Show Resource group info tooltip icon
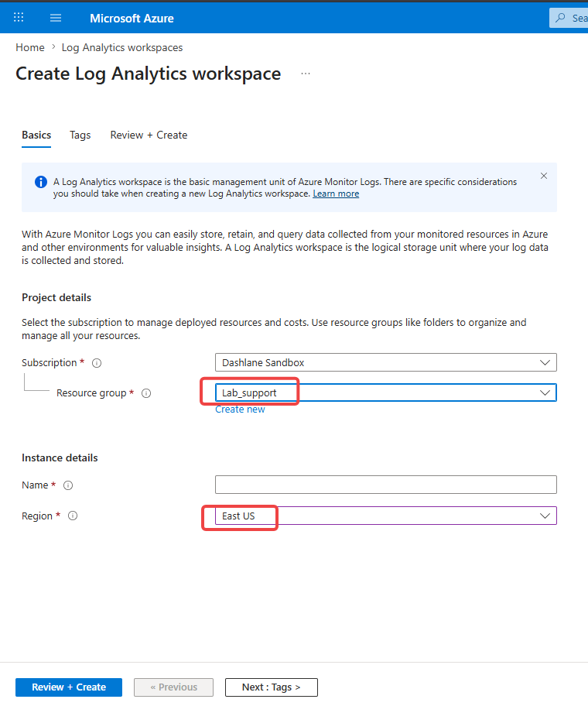 [x=146, y=393]
